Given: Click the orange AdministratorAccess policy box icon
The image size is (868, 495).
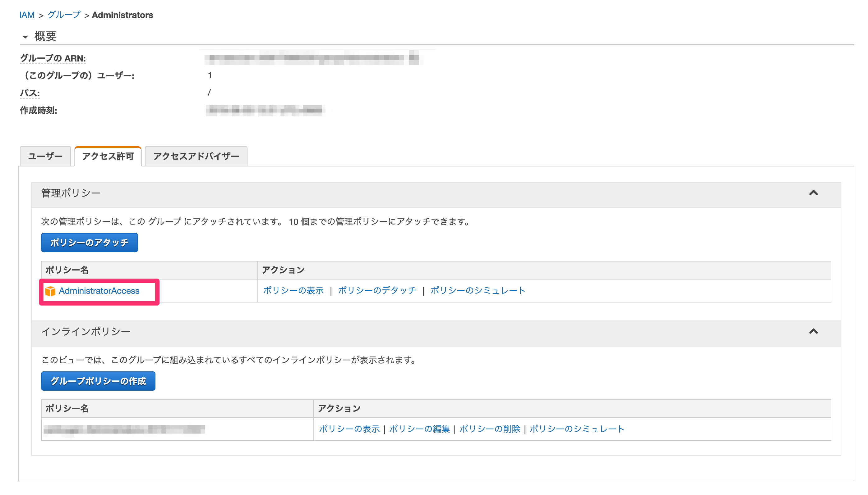Looking at the screenshot, I should (50, 291).
